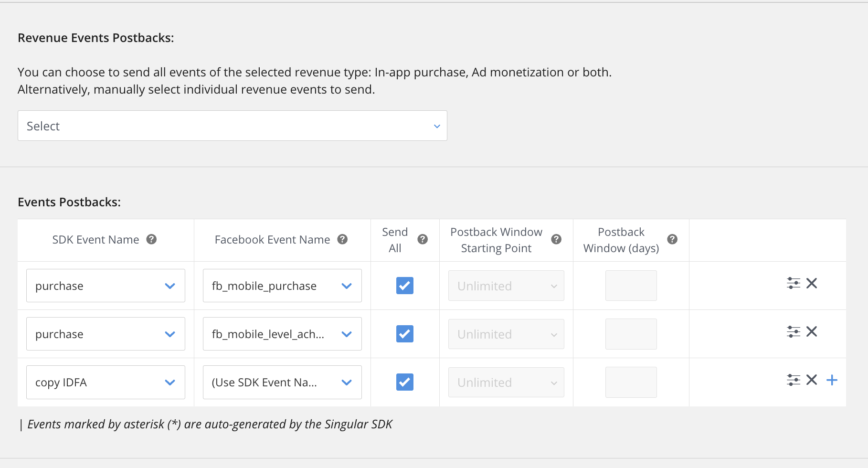
Task: Click help icon for Postback Window Starting Point
Action: pos(556,239)
